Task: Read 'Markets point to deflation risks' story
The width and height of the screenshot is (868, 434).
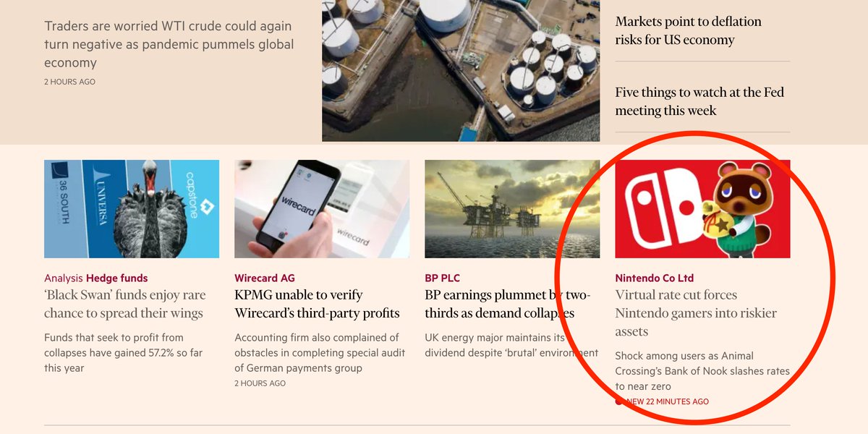Action: pos(688,30)
